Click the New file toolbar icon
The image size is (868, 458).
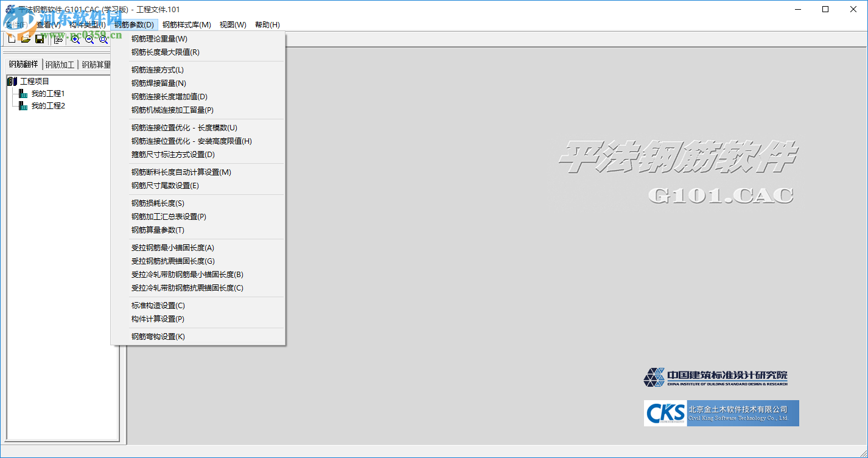pyautogui.click(x=12, y=39)
